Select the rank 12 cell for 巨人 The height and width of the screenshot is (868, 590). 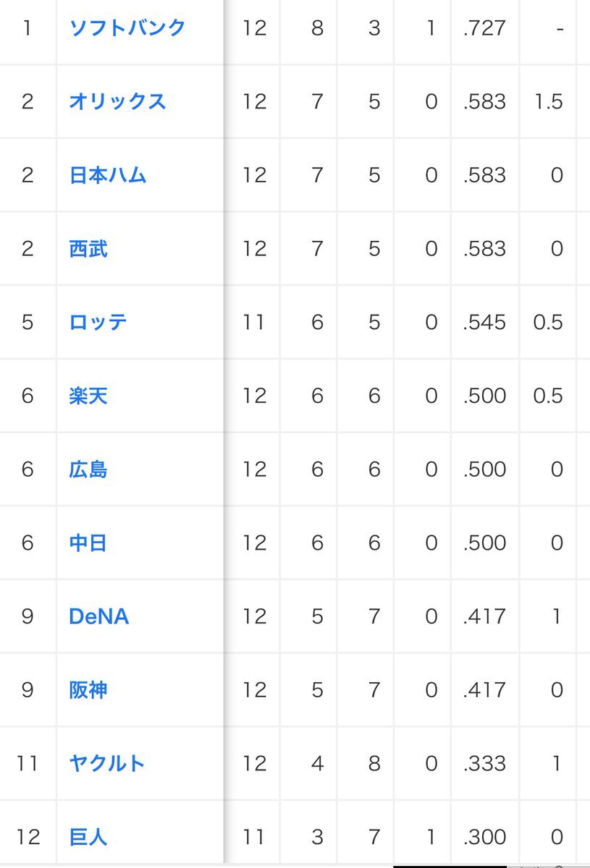pos(28,837)
